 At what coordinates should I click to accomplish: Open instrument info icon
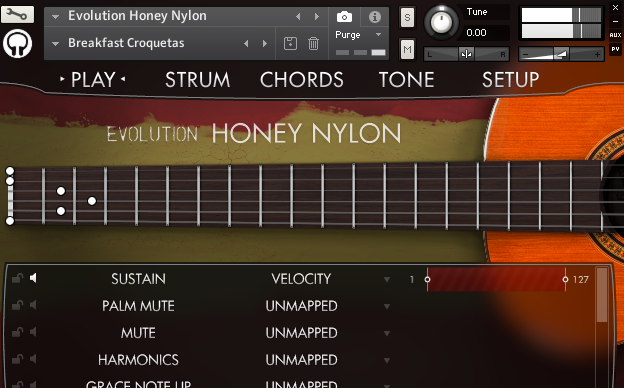(x=374, y=17)
